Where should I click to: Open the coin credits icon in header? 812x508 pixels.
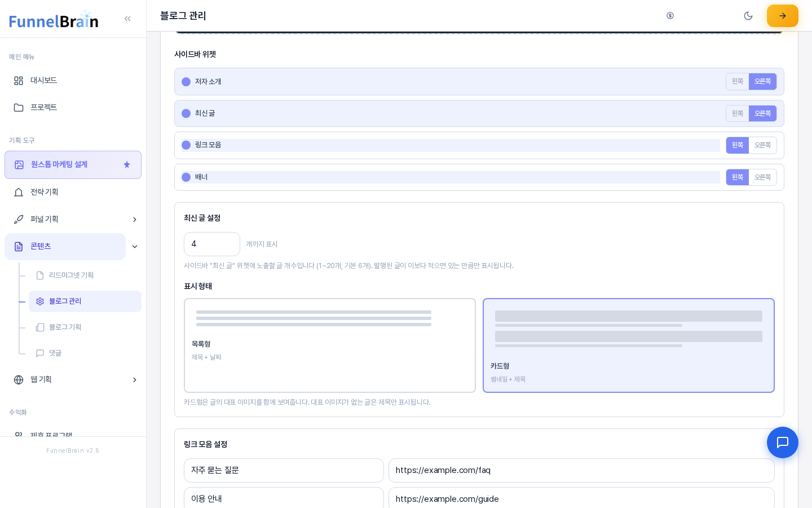click(x=670, y=16)
